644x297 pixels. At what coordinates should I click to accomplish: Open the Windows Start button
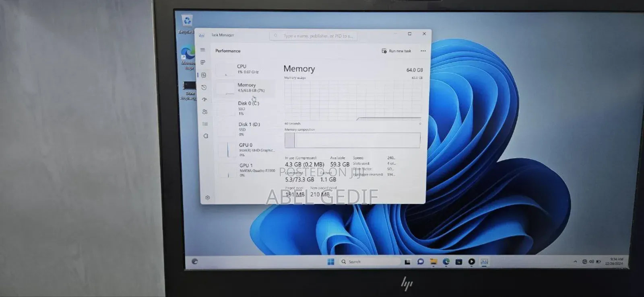pos(331,262)
